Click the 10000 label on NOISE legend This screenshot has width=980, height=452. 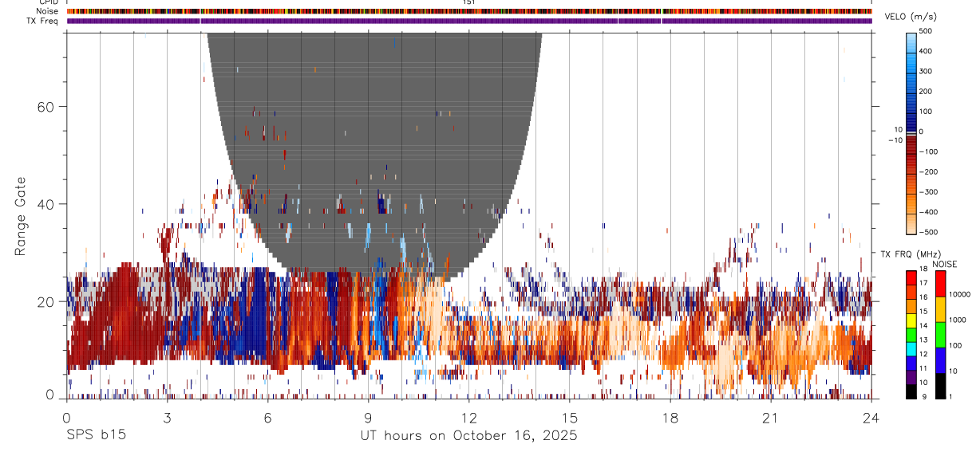coord(958,294)
